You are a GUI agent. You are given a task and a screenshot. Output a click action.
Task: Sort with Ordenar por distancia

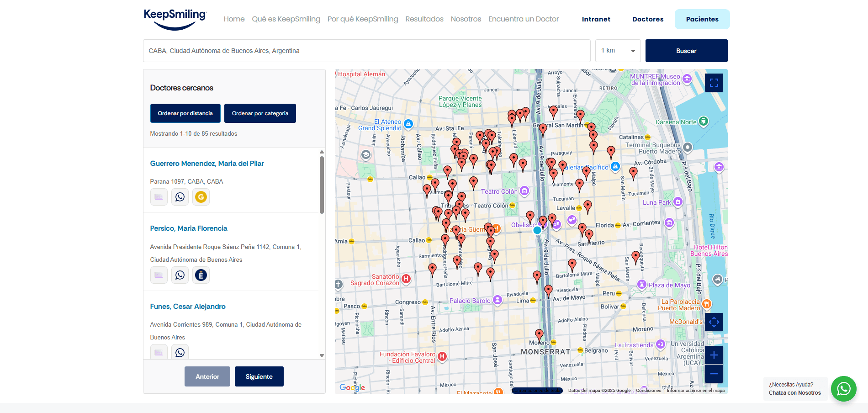pyautogui.click(x=185, y=113)
